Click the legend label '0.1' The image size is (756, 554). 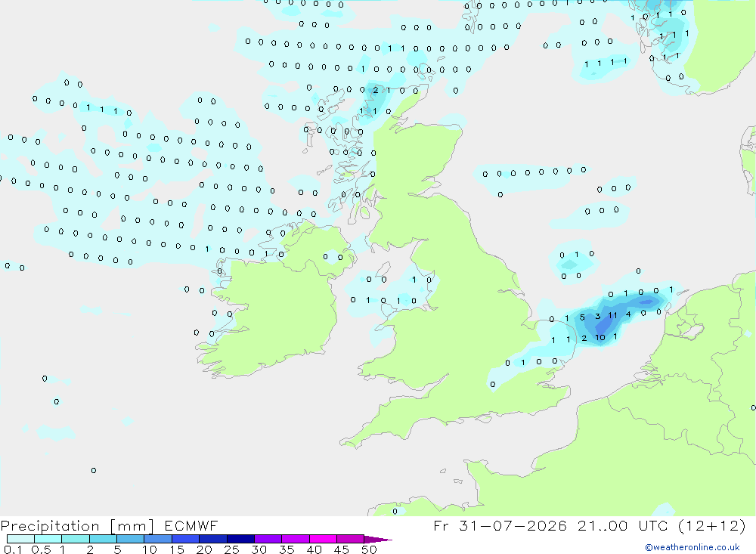tap(13, 549)
